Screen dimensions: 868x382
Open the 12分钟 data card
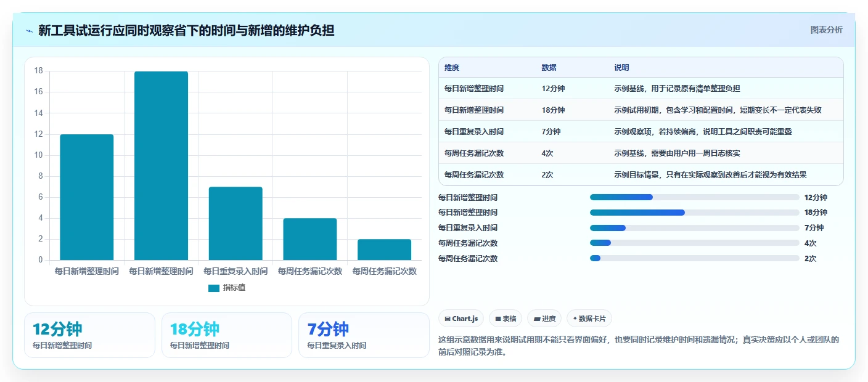89,335
